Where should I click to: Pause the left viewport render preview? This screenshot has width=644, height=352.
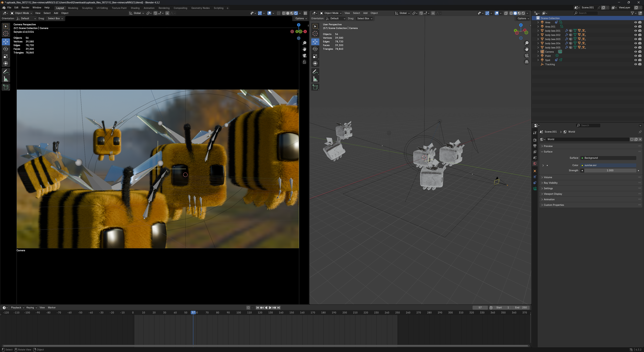305,13
